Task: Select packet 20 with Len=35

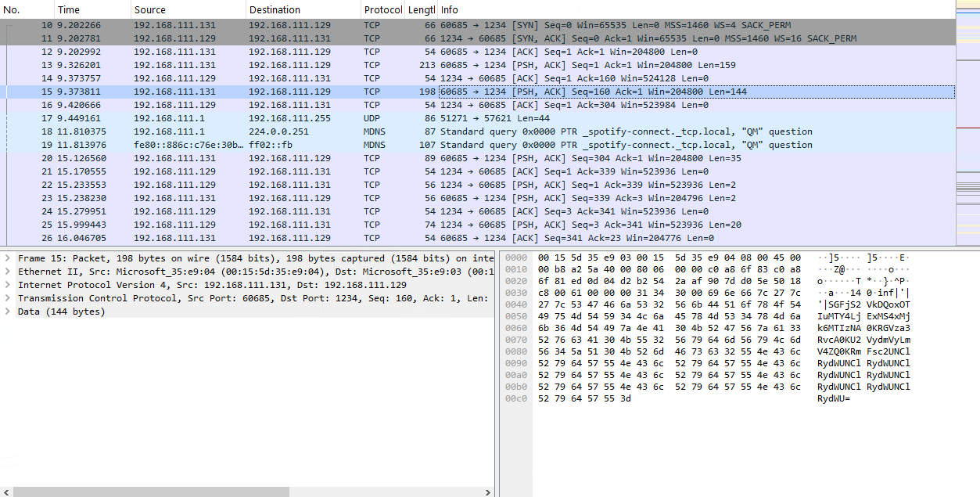Action: [x=477, y=158]
